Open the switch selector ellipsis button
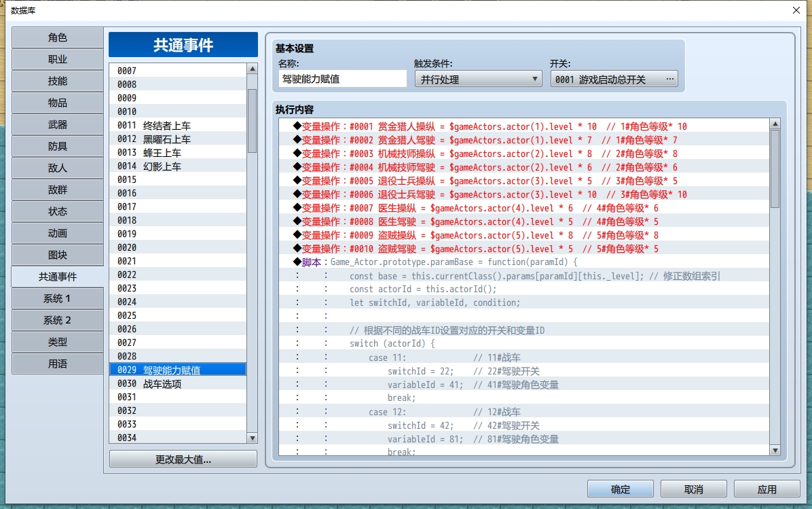Screen dimensions: 812x509 [x=669, y=80]
